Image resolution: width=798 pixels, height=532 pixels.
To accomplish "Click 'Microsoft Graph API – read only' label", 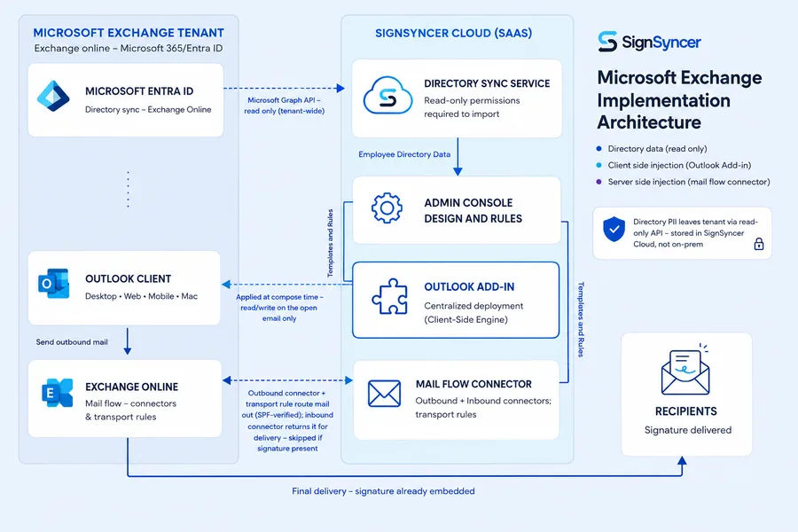I will click(x=284, y=106).
